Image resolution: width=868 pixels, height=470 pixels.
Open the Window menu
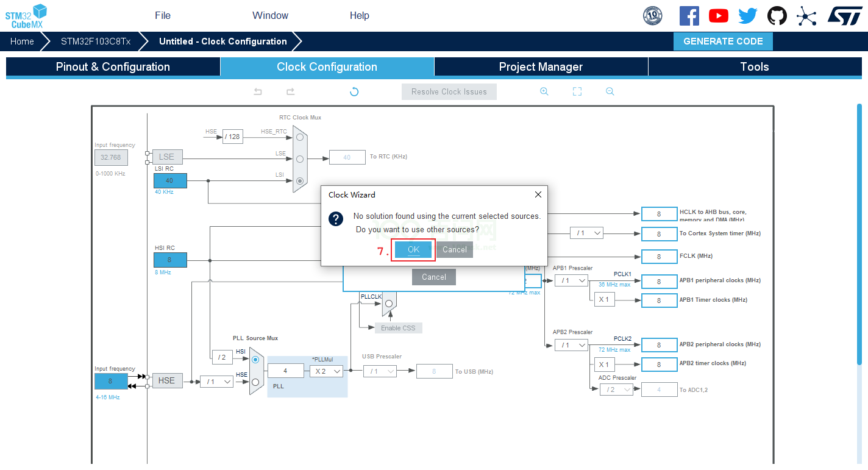(x=270, y=16)
